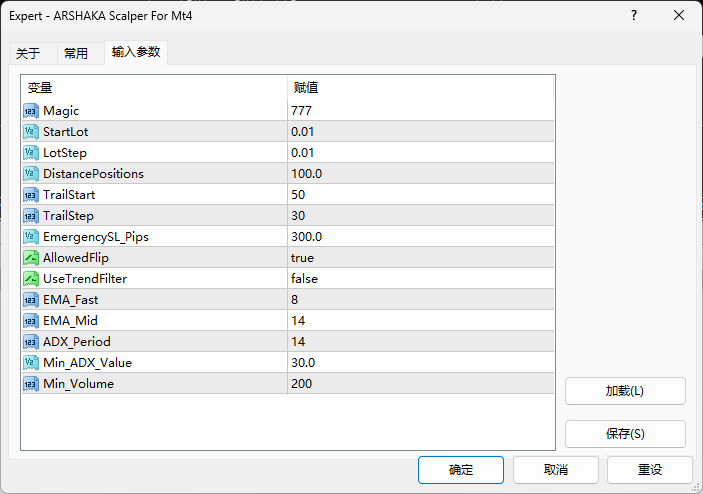The height and width of the screenshot is (494, 703).
Task: Select the StartLot variable type icon
Action: 31,132
